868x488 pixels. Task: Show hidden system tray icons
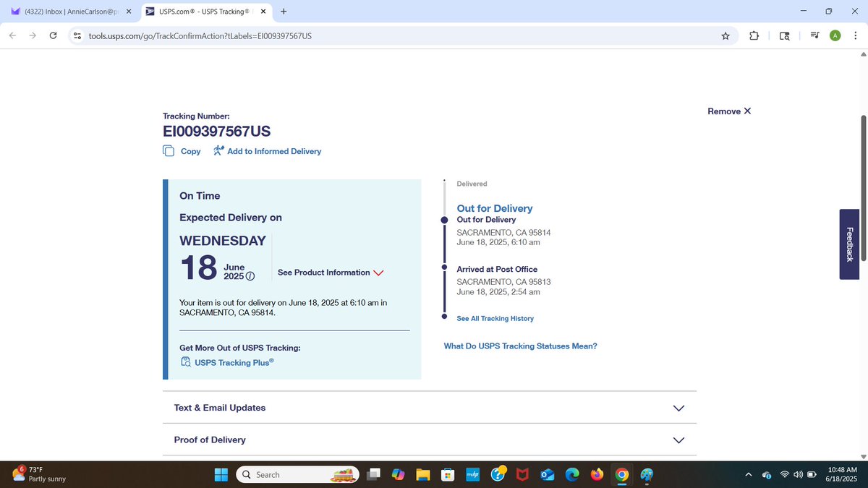point(749,474)
